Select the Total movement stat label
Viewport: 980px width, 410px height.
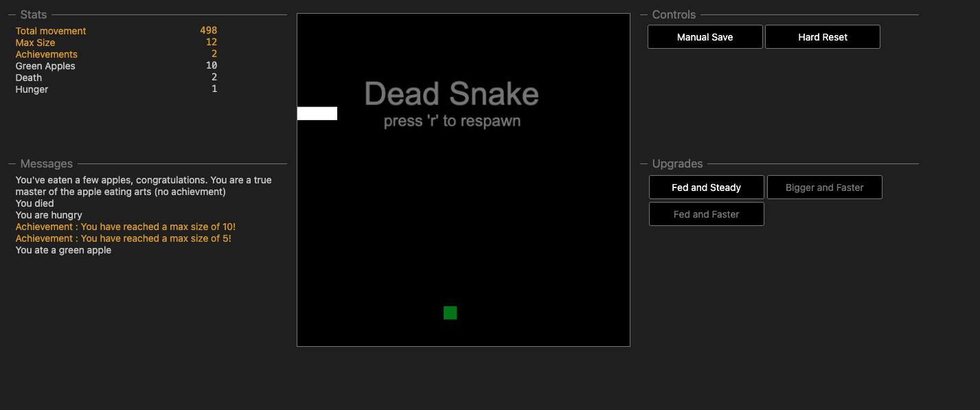[51, 31]
